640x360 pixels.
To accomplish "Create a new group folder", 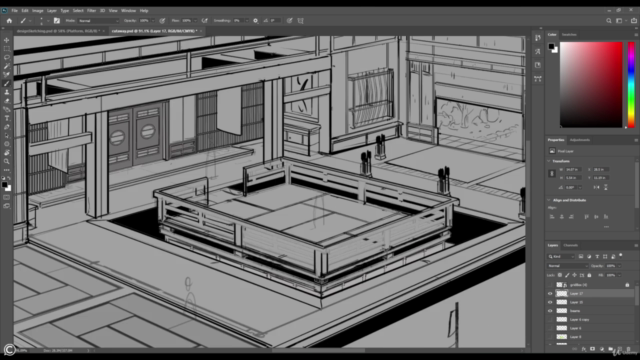I will tap(611, 349).
